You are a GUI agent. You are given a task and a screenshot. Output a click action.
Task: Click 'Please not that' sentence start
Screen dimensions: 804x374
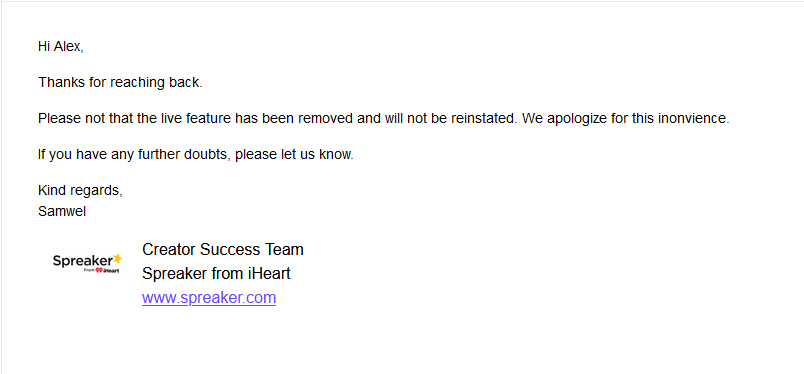[x=85, y=119]
